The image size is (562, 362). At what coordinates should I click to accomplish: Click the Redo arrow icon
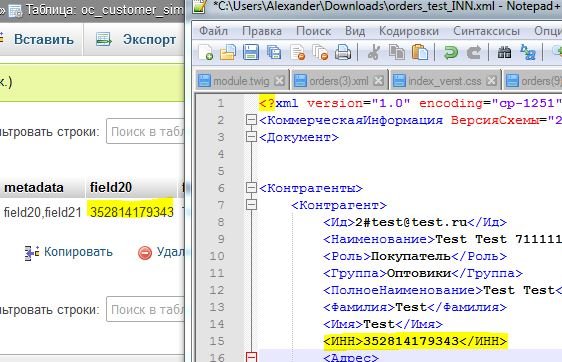pos(473,53)
